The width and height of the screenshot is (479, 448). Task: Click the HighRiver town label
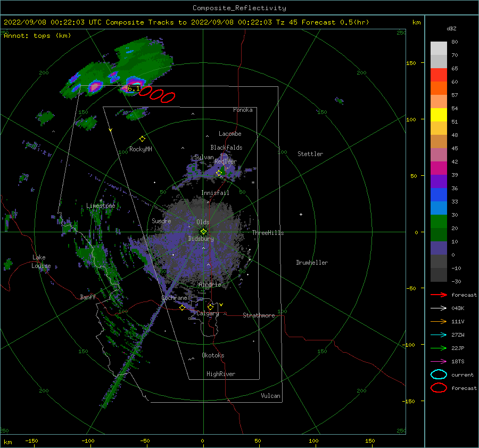click(x=221, y=374)
